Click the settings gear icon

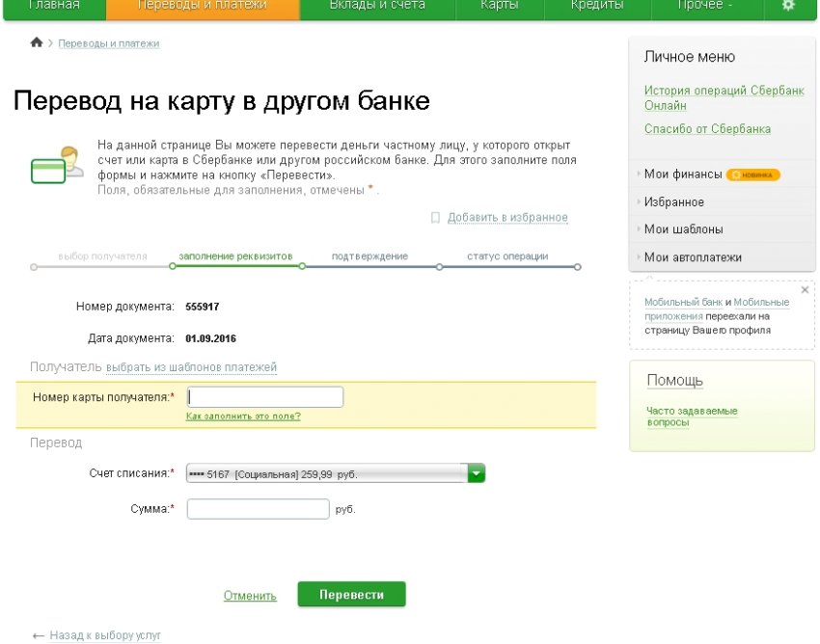(788, 6)
